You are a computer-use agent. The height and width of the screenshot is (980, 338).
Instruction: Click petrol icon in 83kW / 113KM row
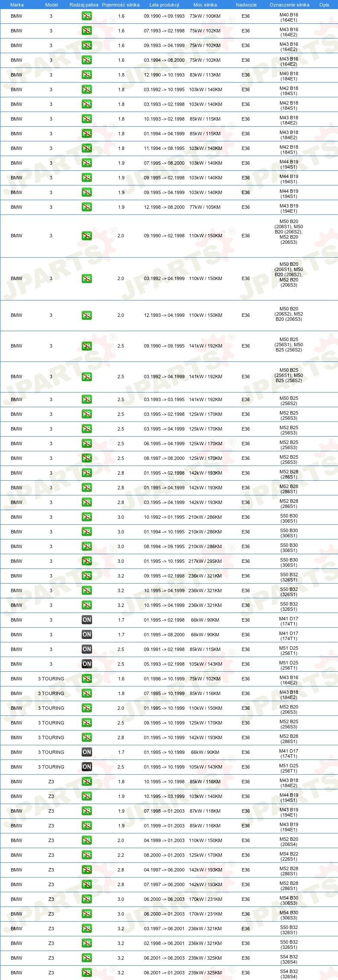[86, 75]
